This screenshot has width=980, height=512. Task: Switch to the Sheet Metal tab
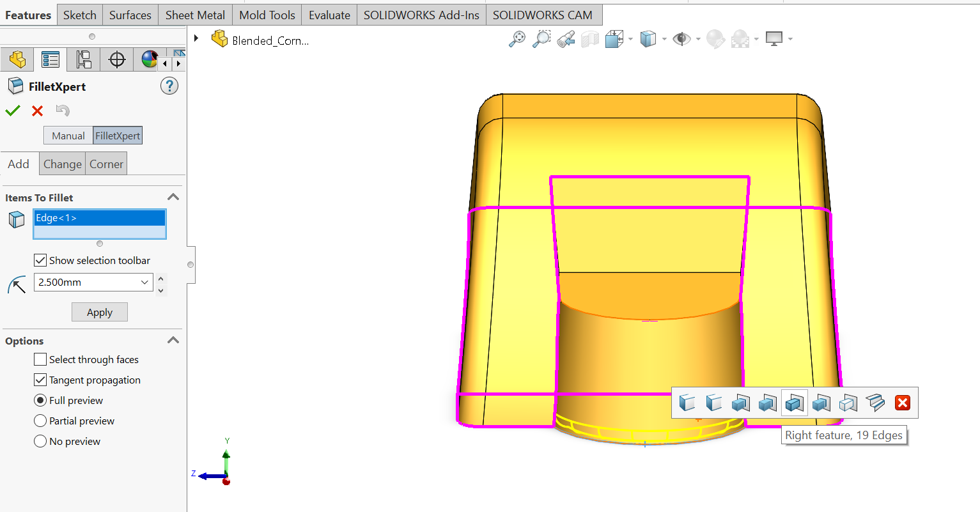(195, 15)
